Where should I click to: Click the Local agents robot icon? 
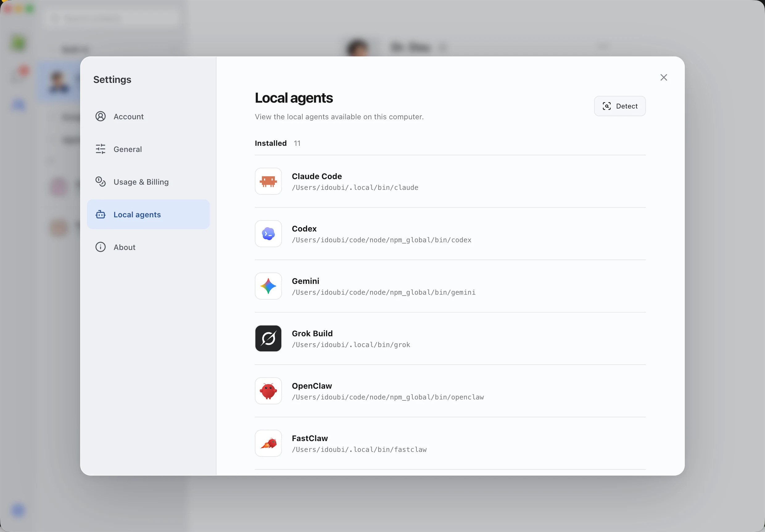pos(101,215)
